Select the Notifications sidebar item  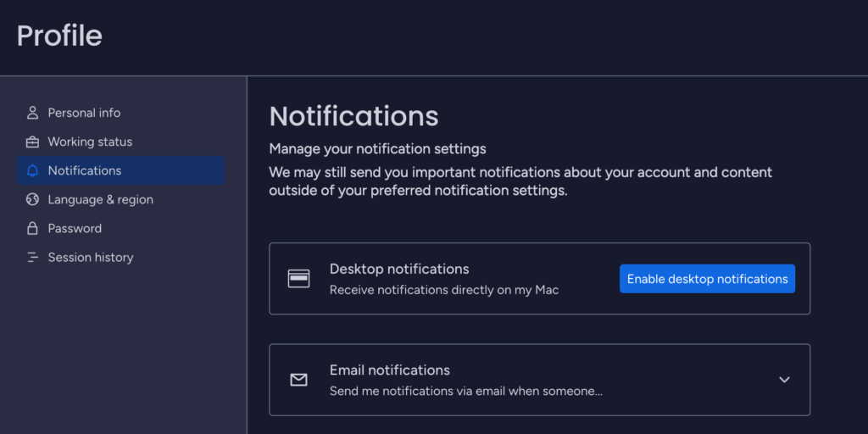coord(120,170)
